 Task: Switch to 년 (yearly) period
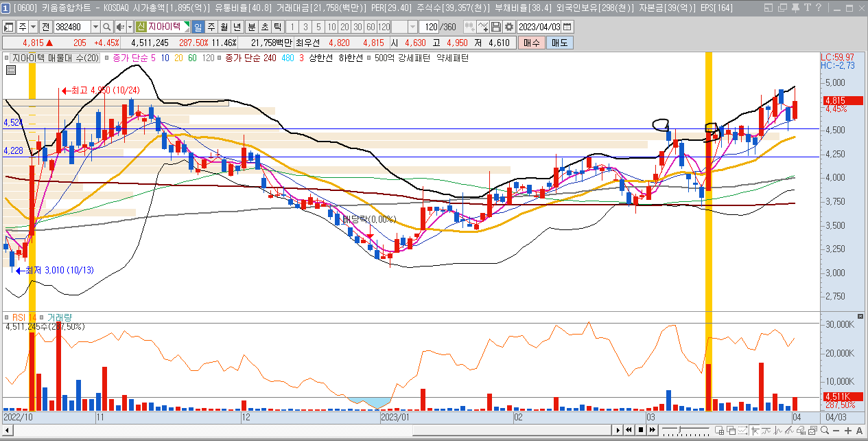point(237,27)
